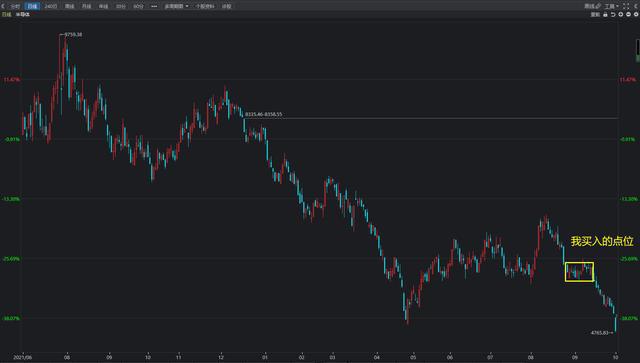Toggle the chart lock icon

click(605, 14)
